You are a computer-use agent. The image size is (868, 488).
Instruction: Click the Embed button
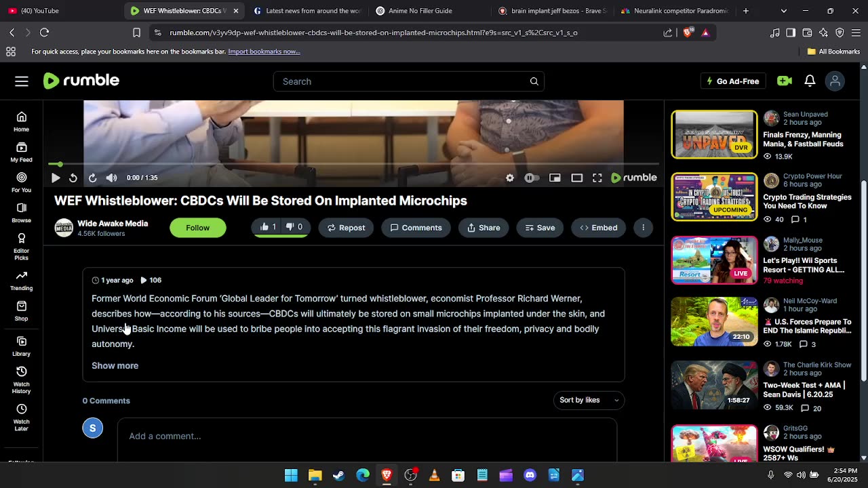point(598,228)
